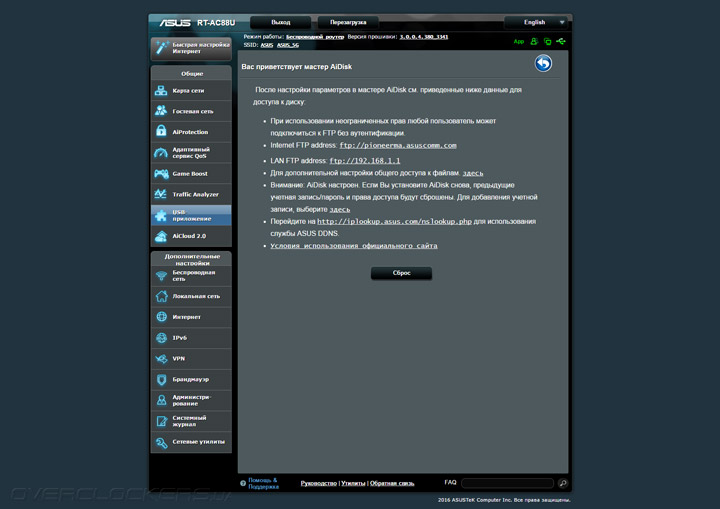
Task: Click the Game Boost gamepad icon
Action: [161, 174]
